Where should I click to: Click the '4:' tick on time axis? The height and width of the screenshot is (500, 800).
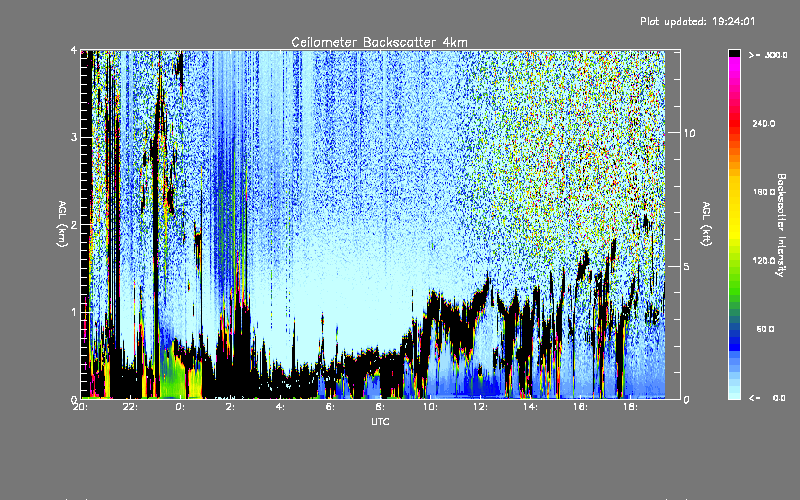[280, 407]
